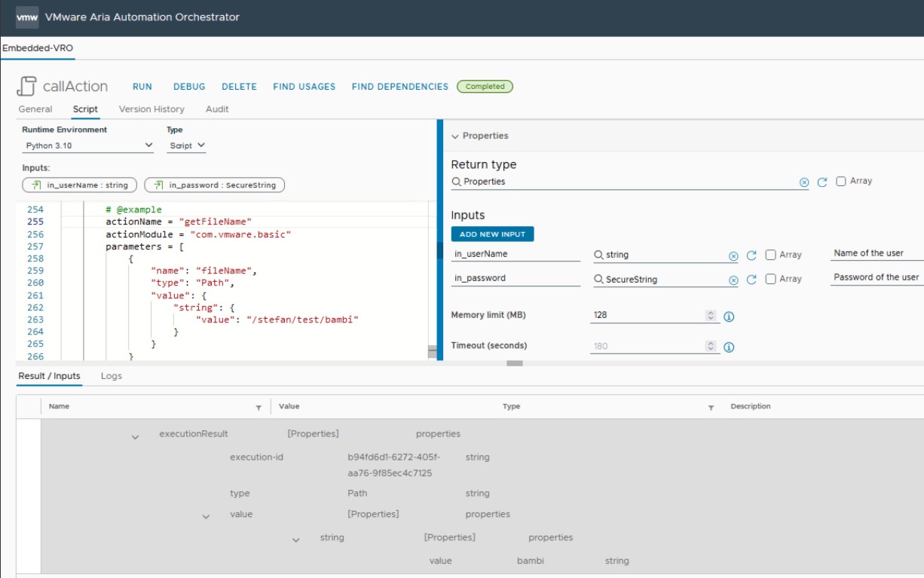Click the Completed status badge
The width and height of the screenshot is (924, 578).
tap(485, 87)
